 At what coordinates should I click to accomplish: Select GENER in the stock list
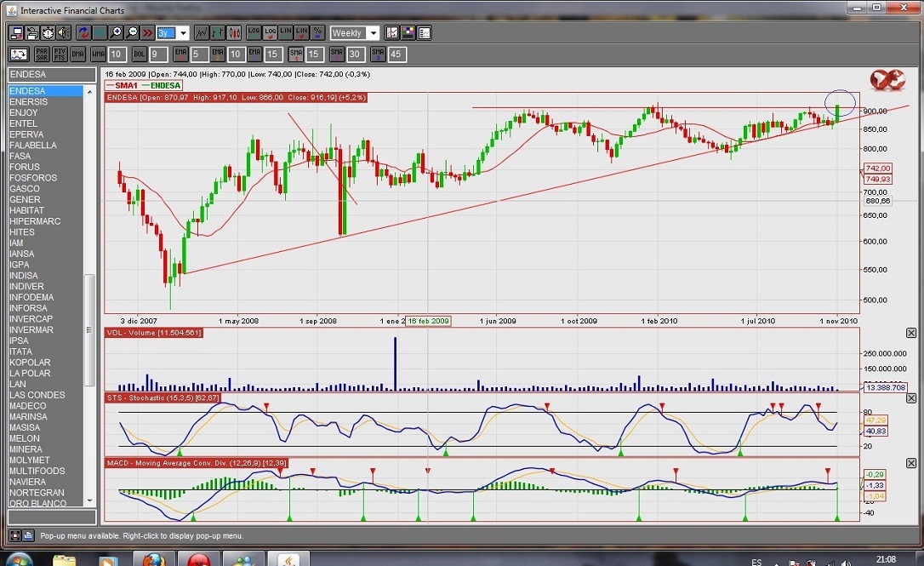tap(46, 199)
